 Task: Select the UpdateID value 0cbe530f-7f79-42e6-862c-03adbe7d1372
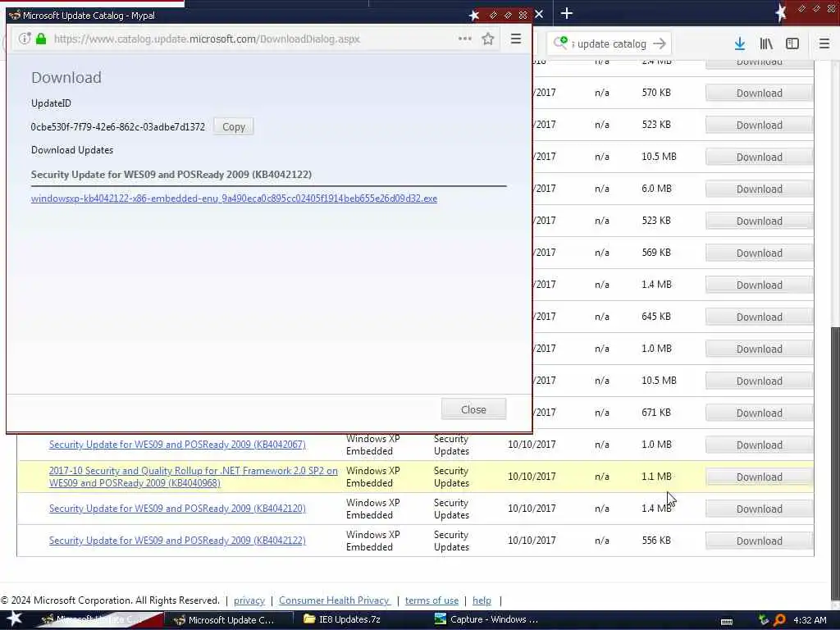click(x=118, y=127)
